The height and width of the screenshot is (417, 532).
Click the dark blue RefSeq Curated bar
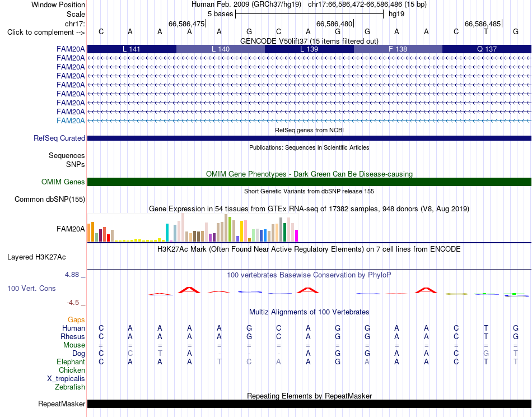[309, 138]
